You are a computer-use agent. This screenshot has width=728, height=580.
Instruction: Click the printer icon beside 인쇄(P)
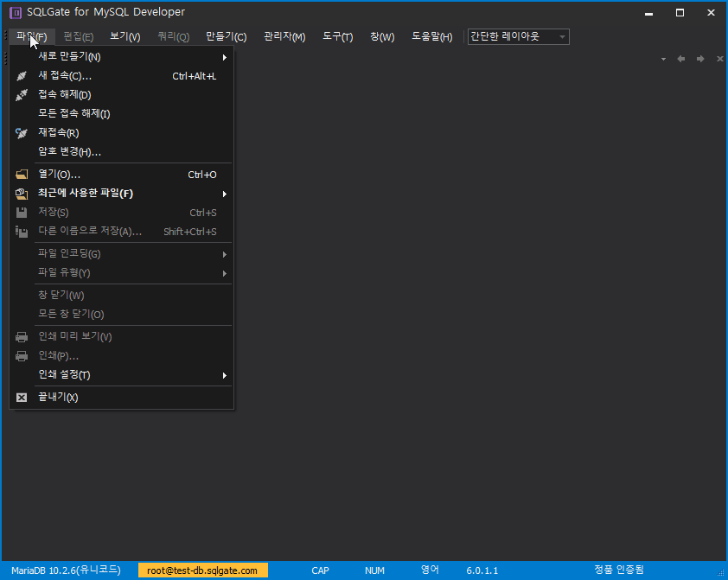pyautogui.click(x=22, y=356)
